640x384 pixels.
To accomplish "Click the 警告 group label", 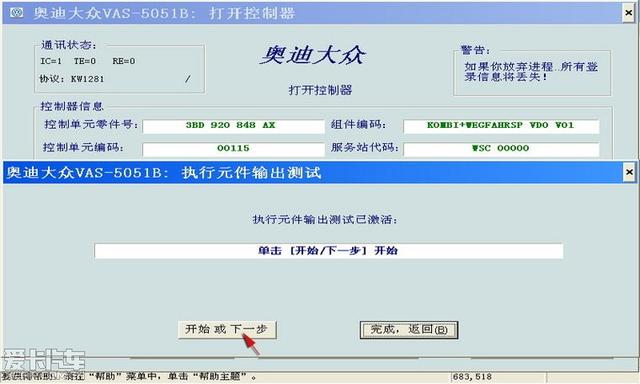I will point(475,50).
